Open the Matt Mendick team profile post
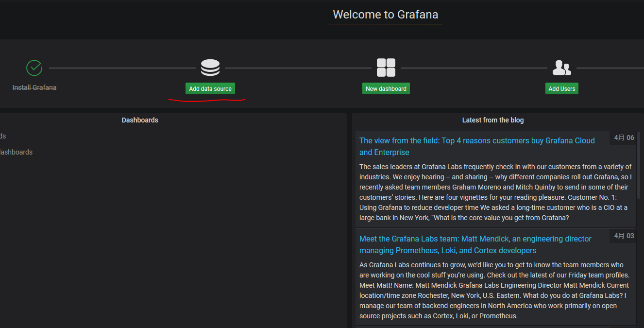This screenshot has width=644, height=328. pos(475,244)
